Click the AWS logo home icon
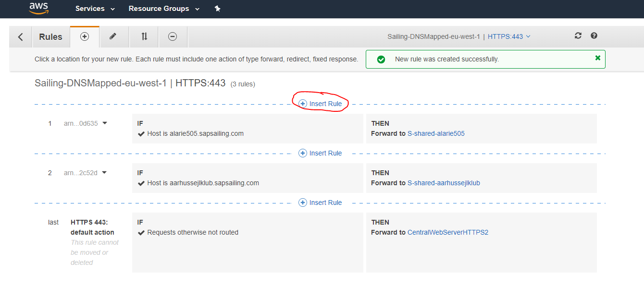644x286 pixels. point(38,8)
